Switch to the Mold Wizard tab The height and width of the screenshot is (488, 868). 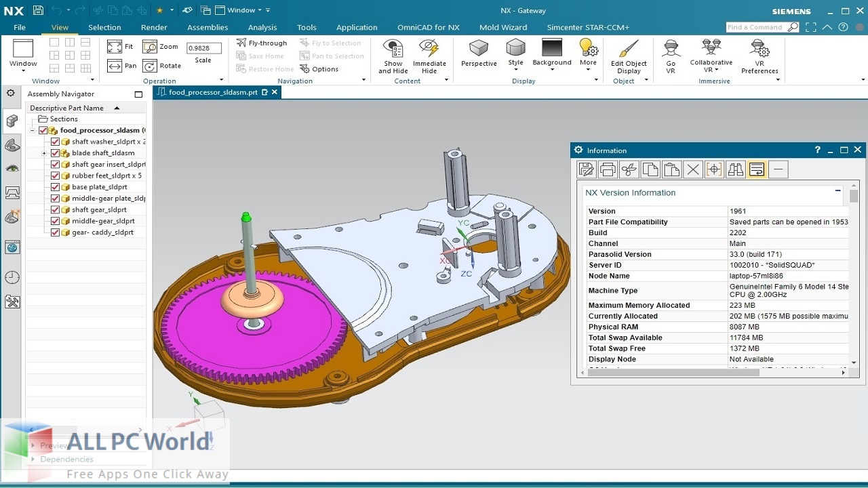coord(503,28)
